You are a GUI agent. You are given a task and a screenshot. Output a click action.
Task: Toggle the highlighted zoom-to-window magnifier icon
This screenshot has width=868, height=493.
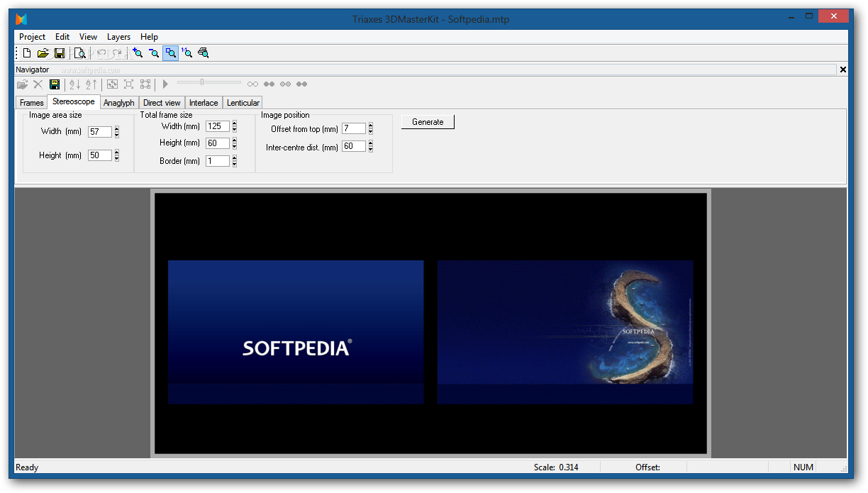click(170, 52)
